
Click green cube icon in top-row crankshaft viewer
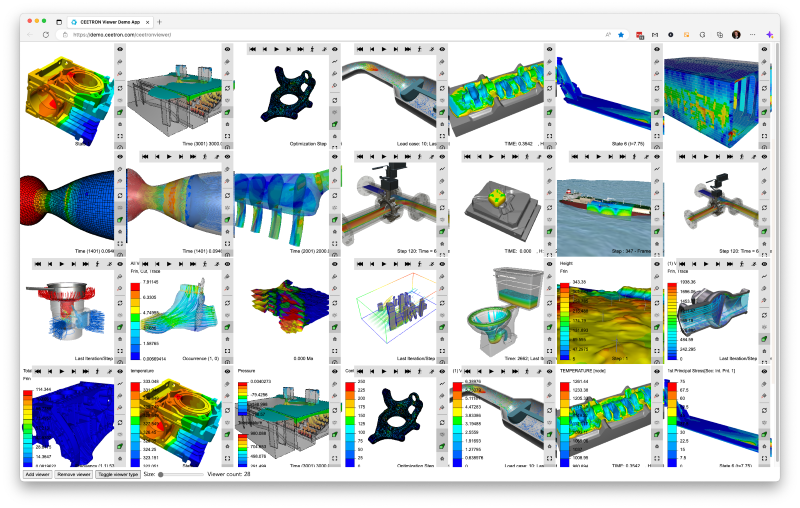[551, 113]
